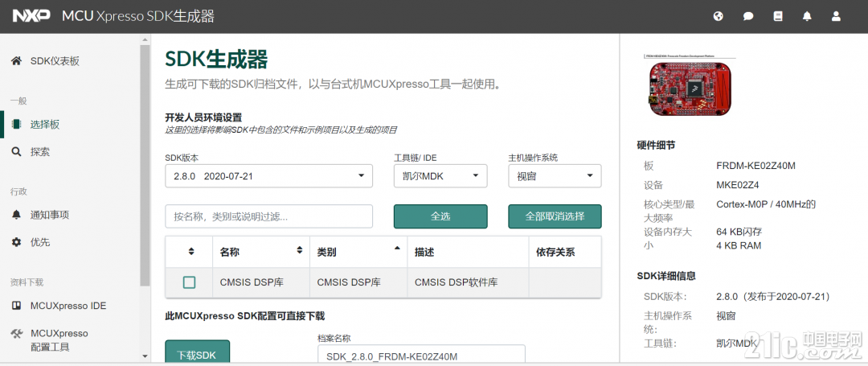Click the 4 KB RAM value
This screenshot has height=366, width=868.
739,245
